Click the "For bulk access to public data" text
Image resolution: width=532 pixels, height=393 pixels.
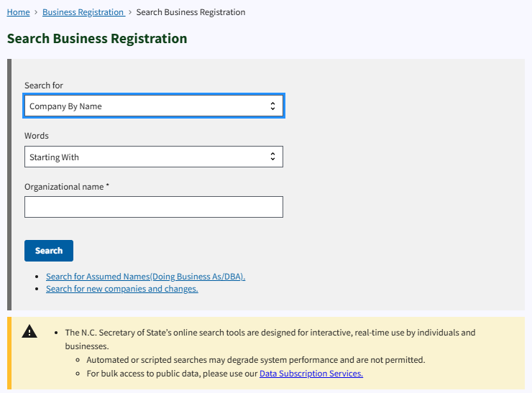pos(172,374)
